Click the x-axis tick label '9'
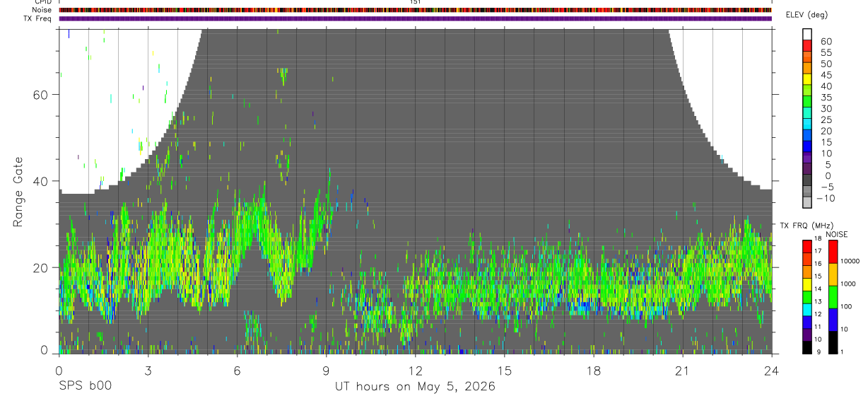 [x=326, y=370]
